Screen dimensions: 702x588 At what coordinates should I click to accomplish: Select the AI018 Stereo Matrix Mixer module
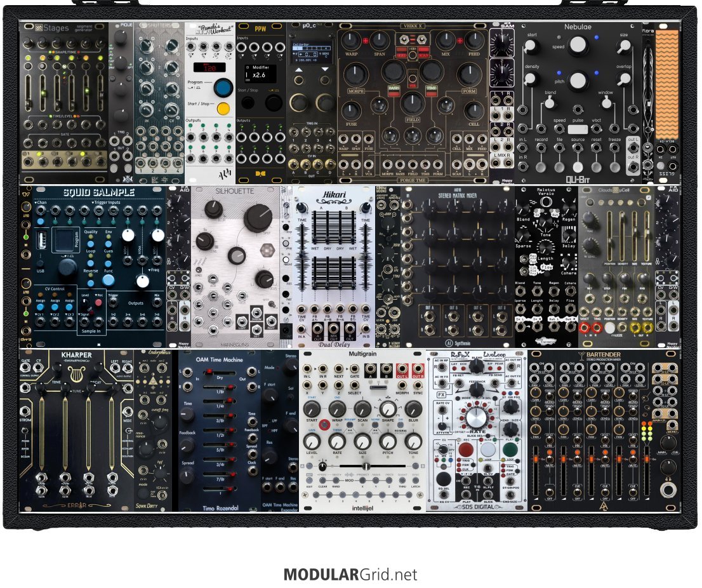point(458,267)
